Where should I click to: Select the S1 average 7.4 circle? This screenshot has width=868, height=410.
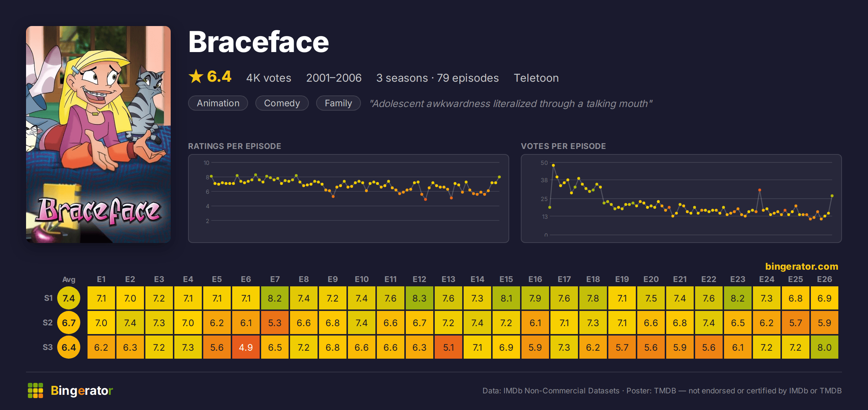coord(69,298)
